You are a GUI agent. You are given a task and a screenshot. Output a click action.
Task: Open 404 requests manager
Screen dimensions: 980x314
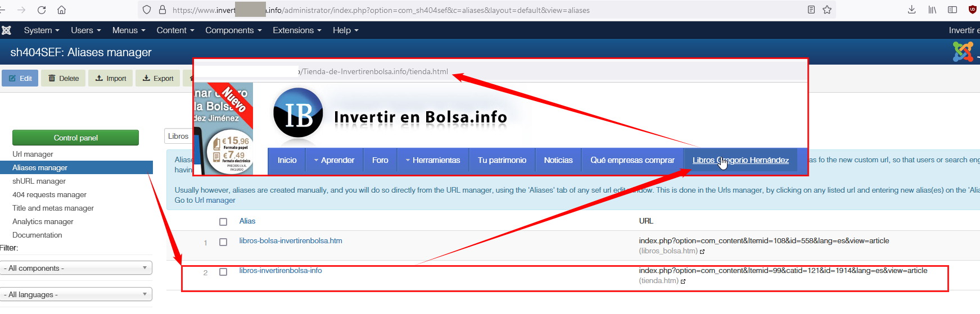pos(49,194)
